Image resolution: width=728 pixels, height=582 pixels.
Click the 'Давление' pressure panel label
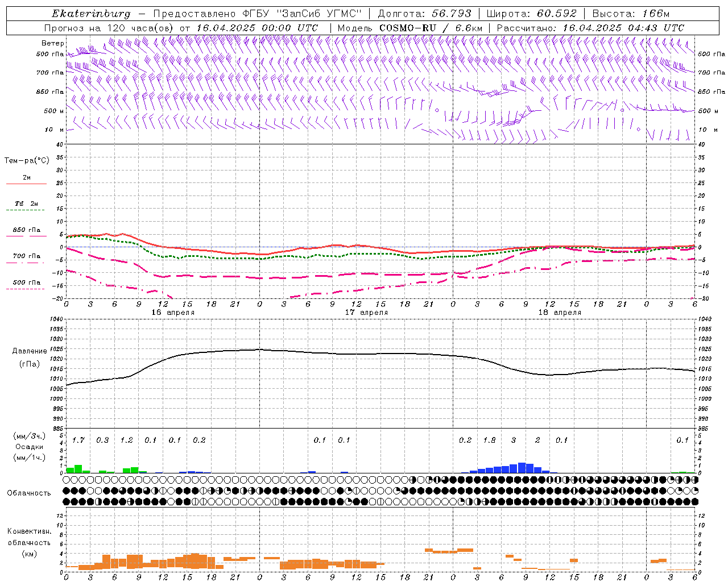30,351
